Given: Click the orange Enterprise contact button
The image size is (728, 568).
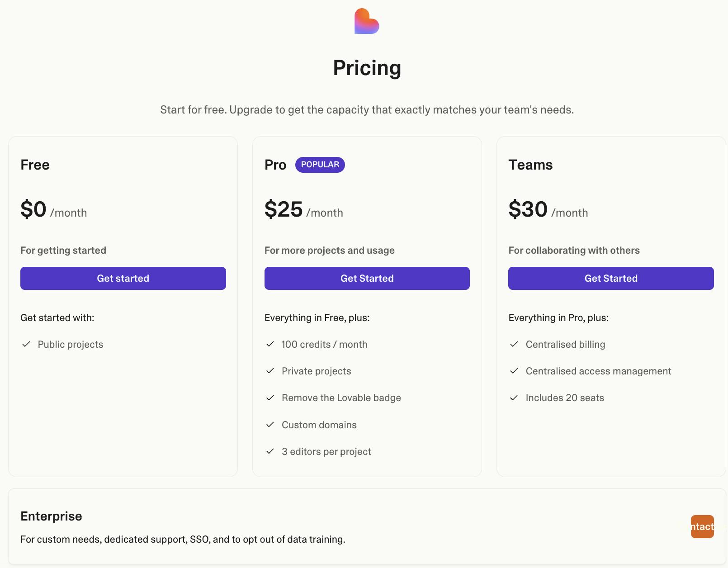Looking at the screenshot, I should [x=702, y=526].
